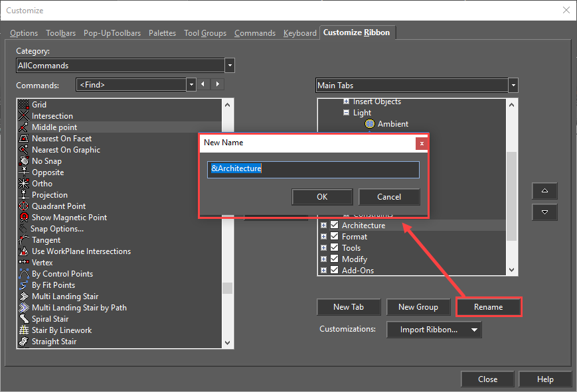This screenshot has height=392, width=577.
Task: Uncheck the Architecture tab checkbox
Action: 335,226
